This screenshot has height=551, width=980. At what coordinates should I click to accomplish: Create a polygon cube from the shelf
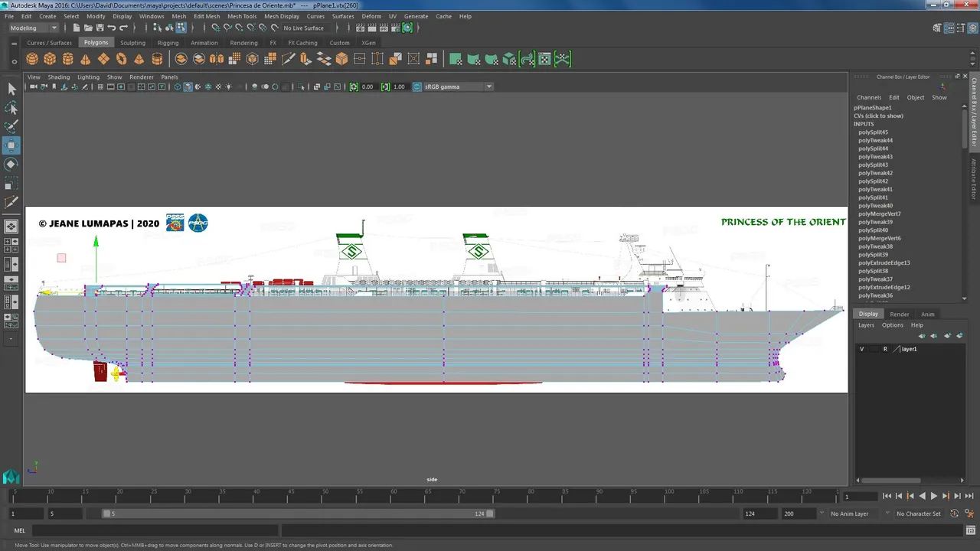point(50,59)
